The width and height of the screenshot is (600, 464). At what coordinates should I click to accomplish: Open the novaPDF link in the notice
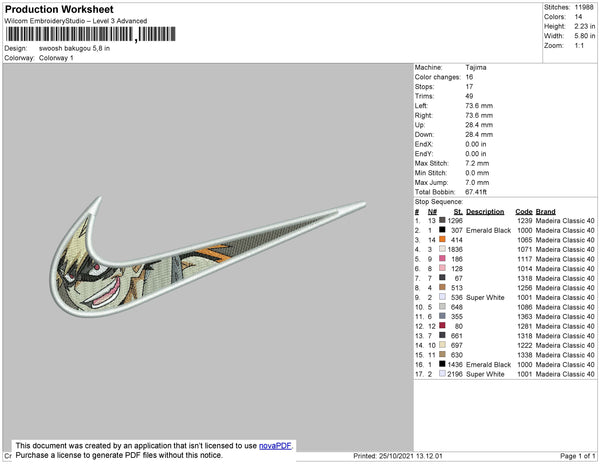275,446
